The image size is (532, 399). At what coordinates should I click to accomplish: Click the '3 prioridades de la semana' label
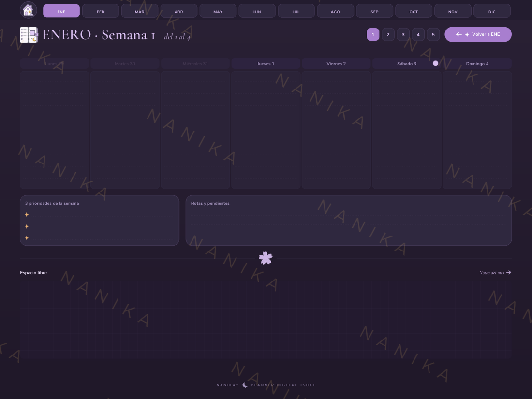click(52, 203)
